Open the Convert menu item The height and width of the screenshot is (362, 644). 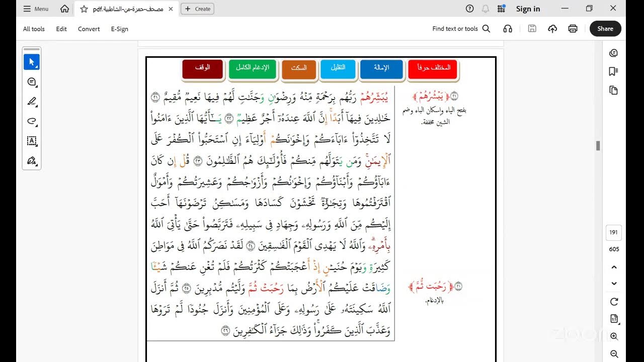[x=89, y=29]
